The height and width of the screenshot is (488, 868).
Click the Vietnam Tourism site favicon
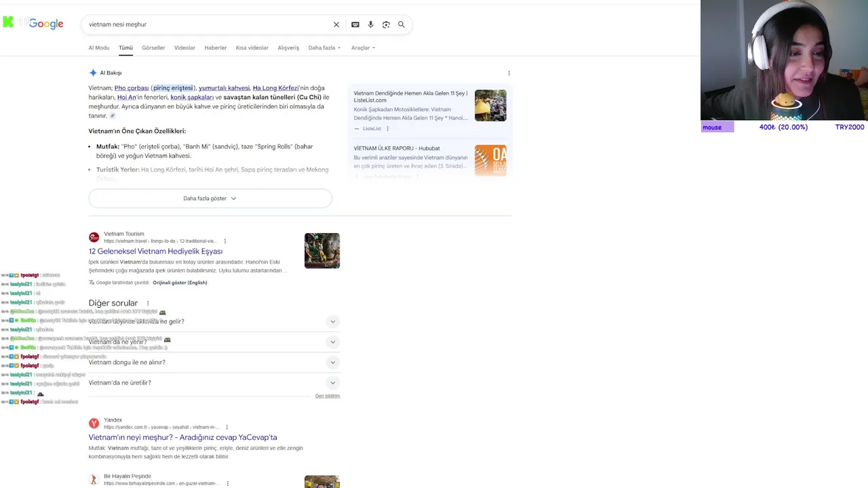(x=94, y=237)
